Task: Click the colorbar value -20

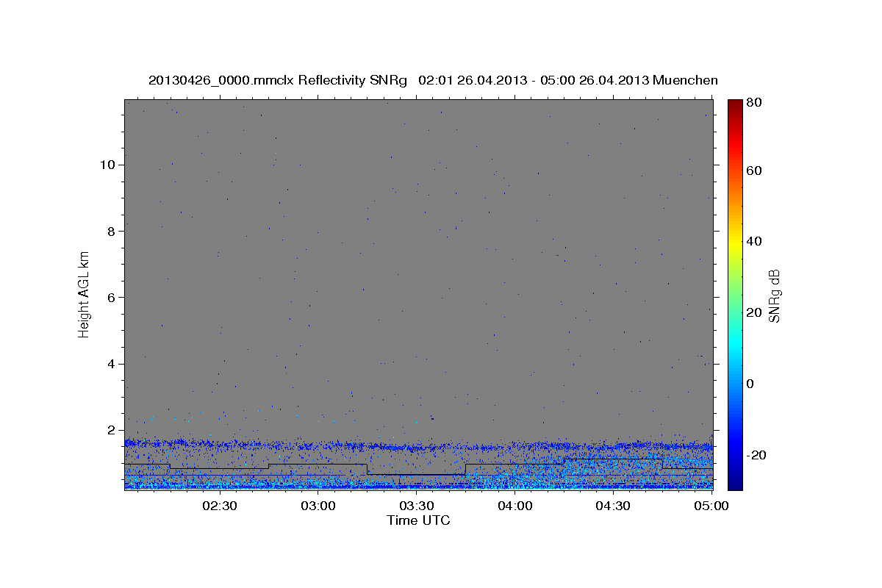Action: (757, 455)
